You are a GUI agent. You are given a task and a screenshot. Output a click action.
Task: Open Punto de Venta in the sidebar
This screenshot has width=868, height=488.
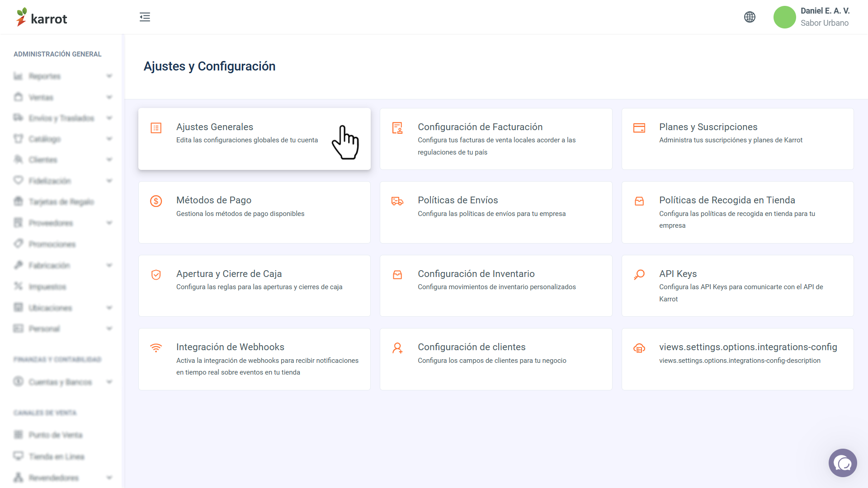[x=56, y=435]
